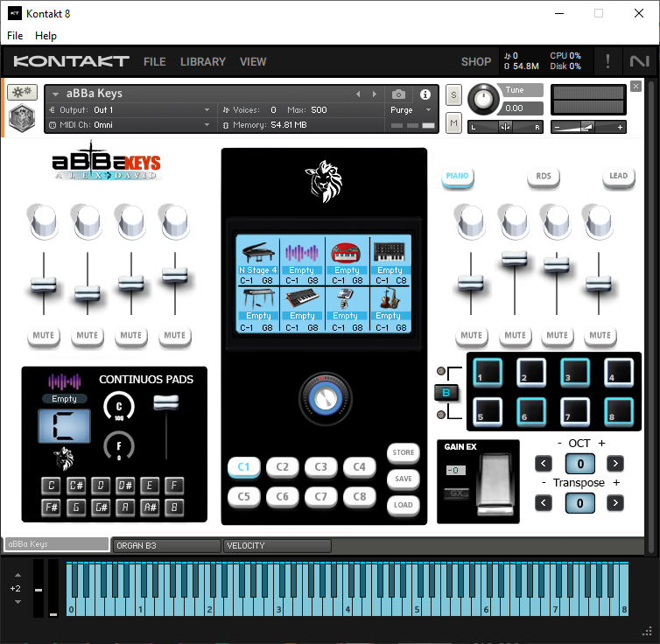Screen dimensions: 660x644
Task: Switch to the ORGAN B3 tab
Action: 166,546
